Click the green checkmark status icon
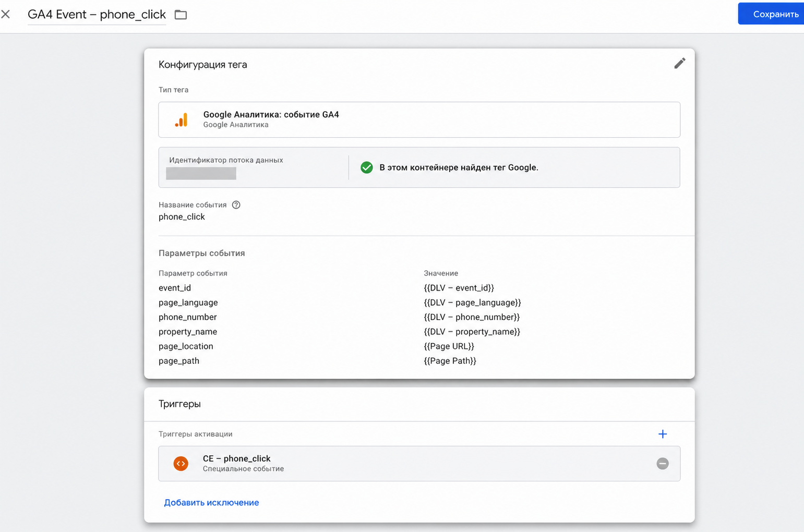The height and width of the screenshot is (532, 804). (367, 167)
